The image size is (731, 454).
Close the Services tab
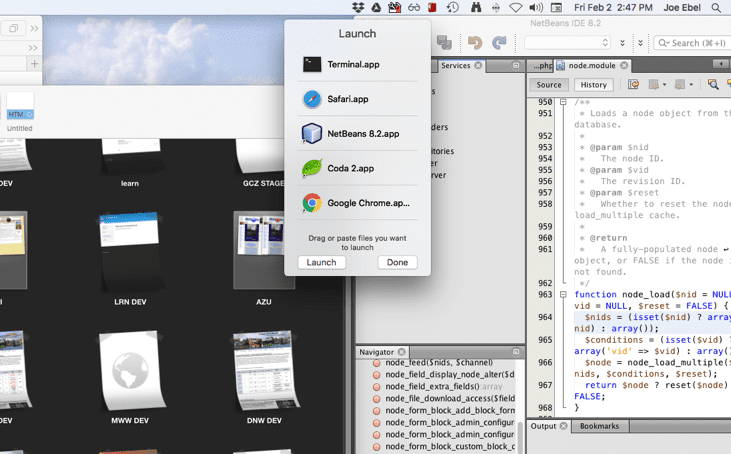point(478,65)
